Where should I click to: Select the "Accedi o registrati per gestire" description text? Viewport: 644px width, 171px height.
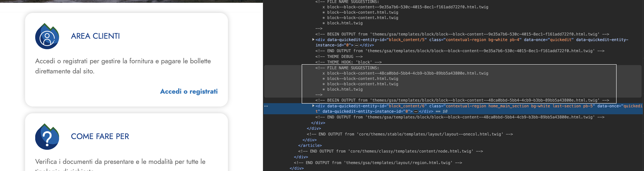pyautogui.click(x=123, y=66)
